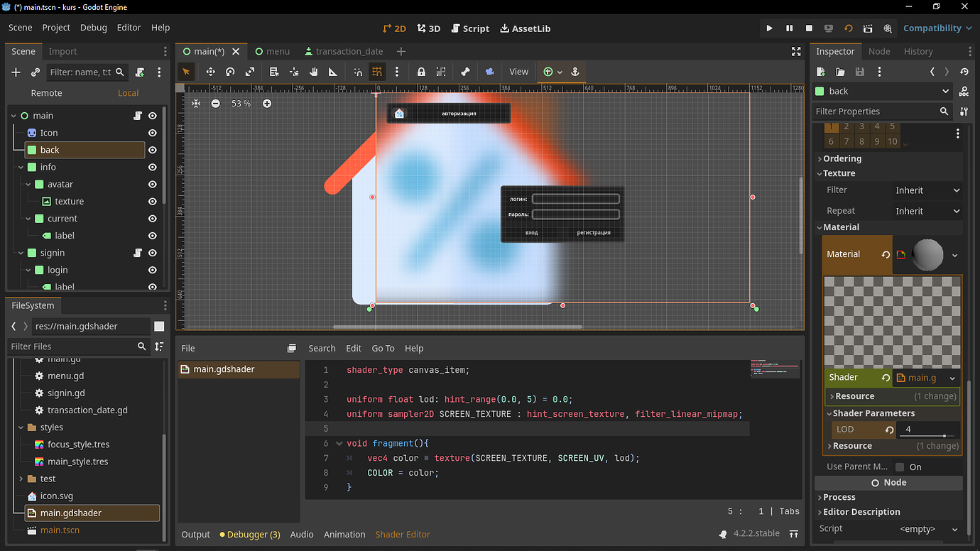
Task: Open the View menu button
Action: [x=519, y=72]
